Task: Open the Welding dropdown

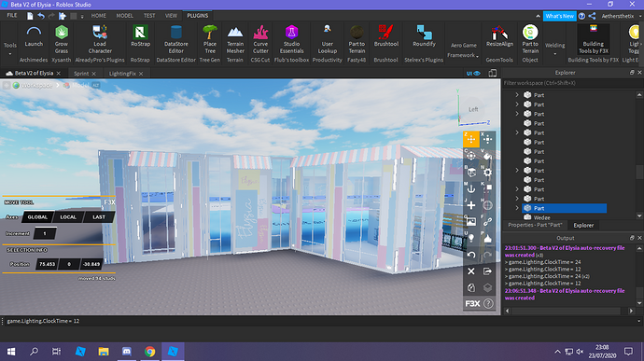Action: (555, 49)
